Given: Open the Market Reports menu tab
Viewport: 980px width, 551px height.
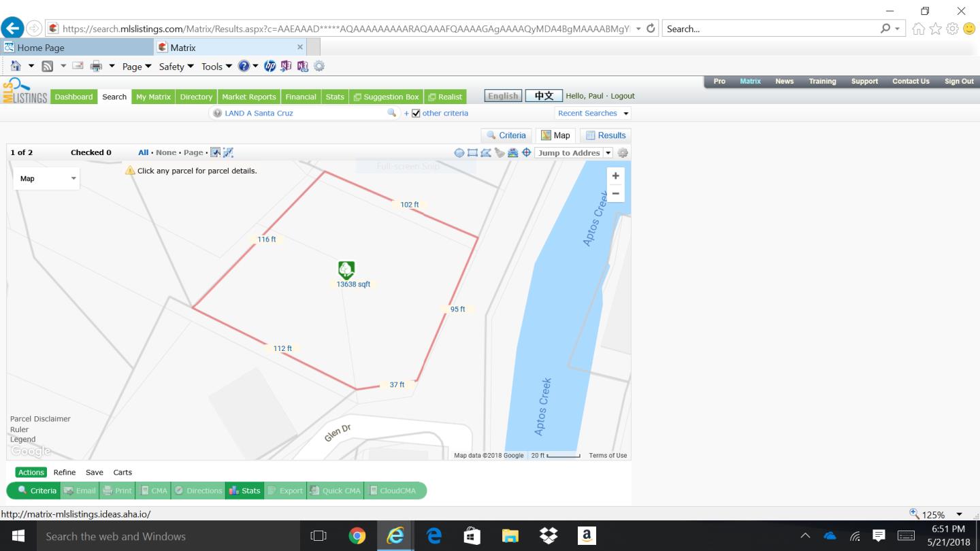Looking at the screenshot, I should (x=249, y=97).
